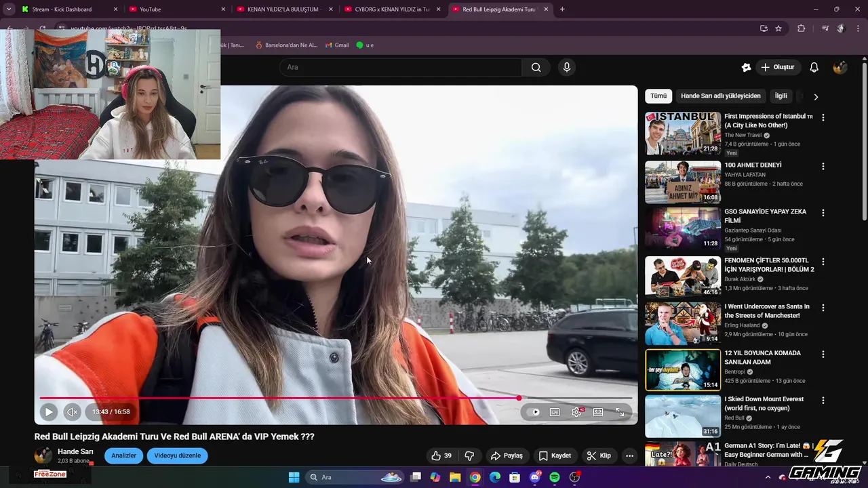The width and height of the screenshot is (868, 488).
Task: Open options for FENOMEN ÇİFTLER video
Action: click(823, 261)
